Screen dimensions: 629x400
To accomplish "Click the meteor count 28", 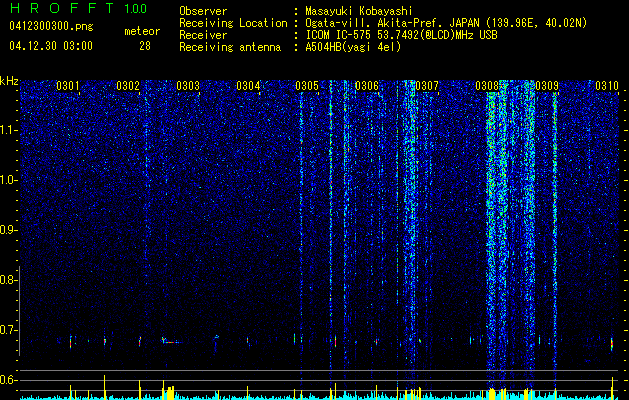I will coord(145,46).
